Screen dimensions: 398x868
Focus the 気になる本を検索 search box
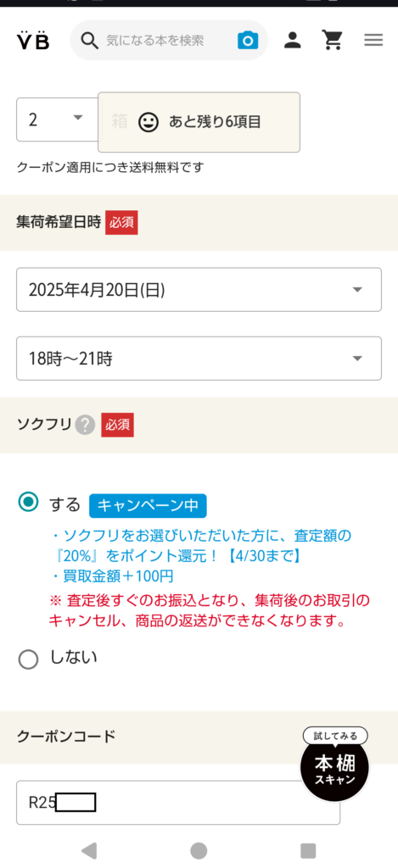tap(170, 40)
